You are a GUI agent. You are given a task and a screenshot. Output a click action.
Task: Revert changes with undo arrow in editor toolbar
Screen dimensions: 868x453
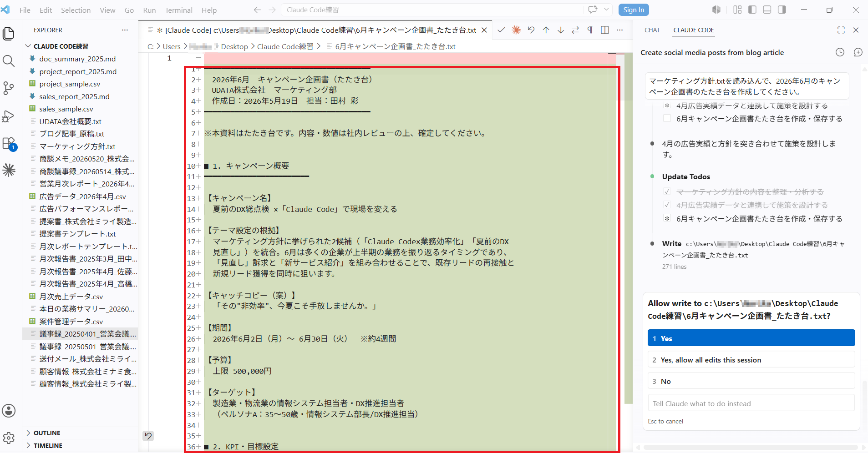[531, 30]
